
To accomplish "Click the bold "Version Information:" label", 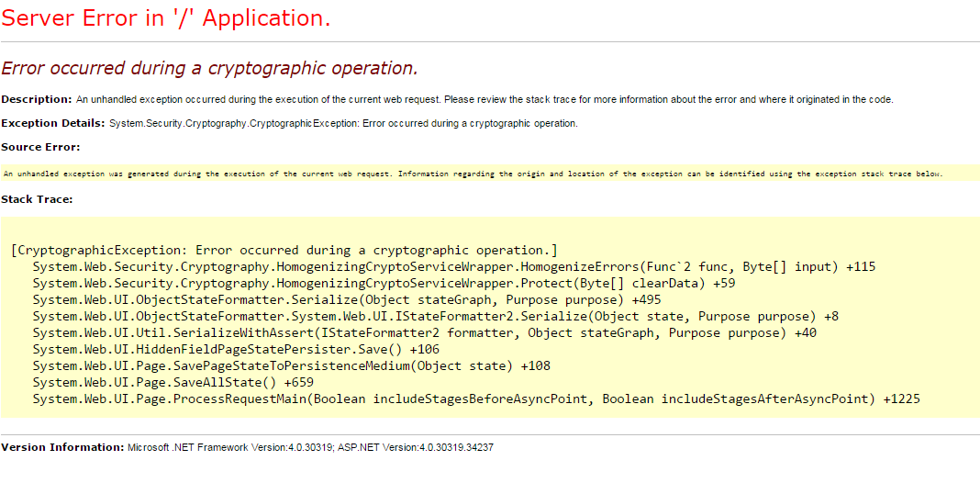I will click(x=62, y=447).
